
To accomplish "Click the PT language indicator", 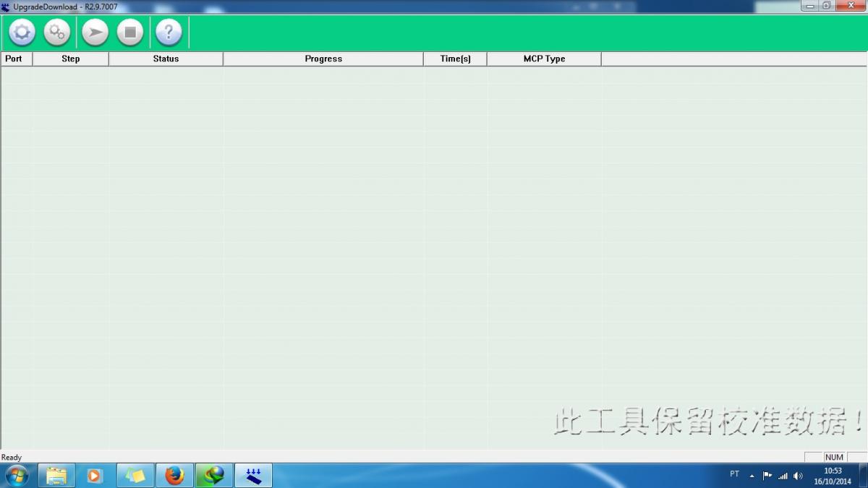I will (x=734, y=474).
